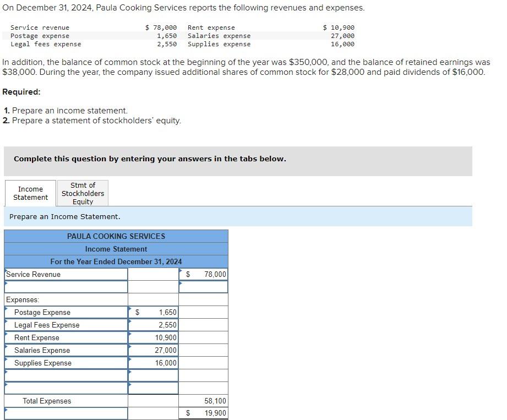Screen dimensions: 507x420
Task: Select the Postage Expense dropdown cell
Action: tap(66, 312)
